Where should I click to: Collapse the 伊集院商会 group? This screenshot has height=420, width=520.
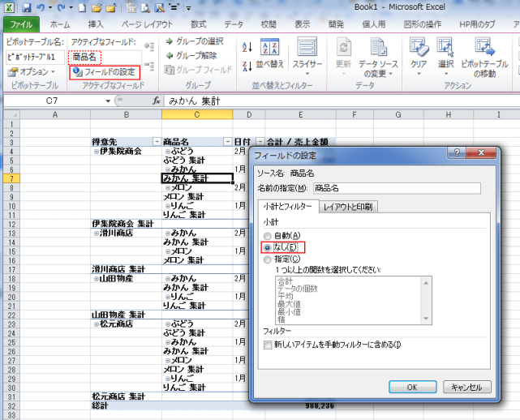(97, 152)
